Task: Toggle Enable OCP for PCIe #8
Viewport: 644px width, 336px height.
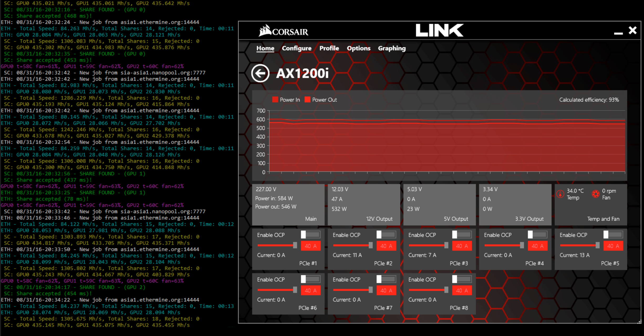Action: (x=462, y=279)
